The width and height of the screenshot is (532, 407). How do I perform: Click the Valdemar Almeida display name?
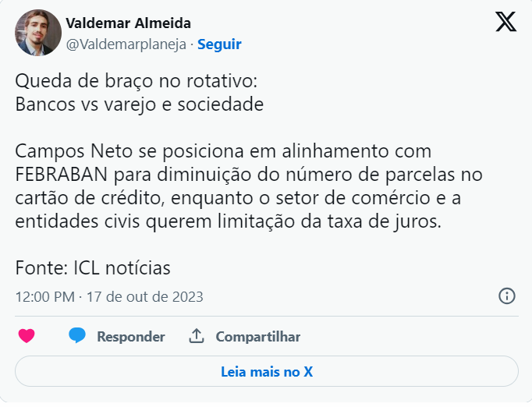pos(129,23)
